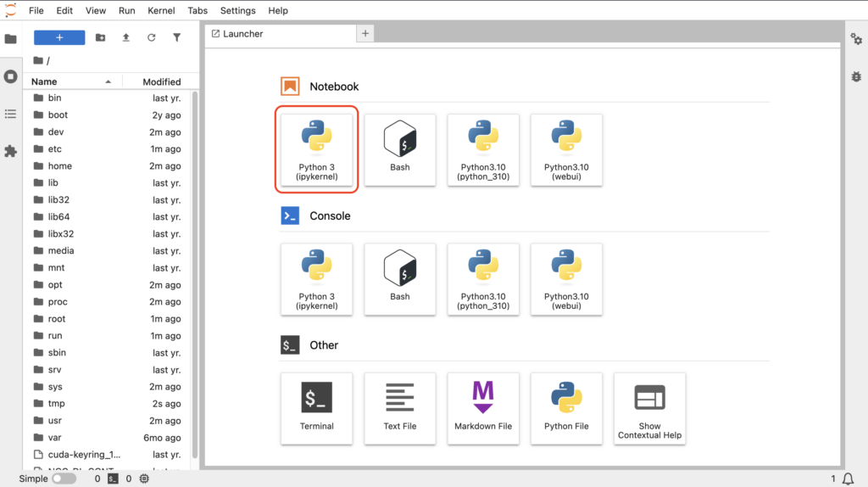Start Python 3 (ipykernel) console

317,279
